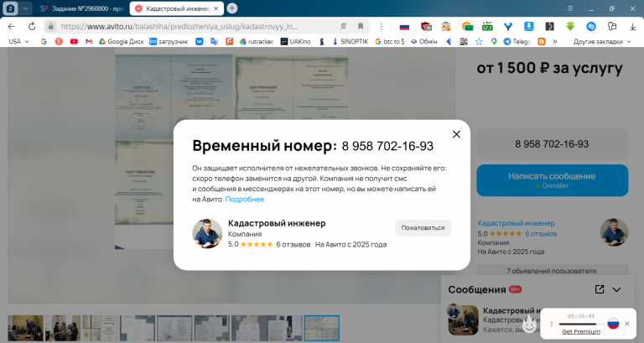This screenshot has height=343, width=644.
Task: Click 7 объявлений пользователя button
Action: click(552, 271)
